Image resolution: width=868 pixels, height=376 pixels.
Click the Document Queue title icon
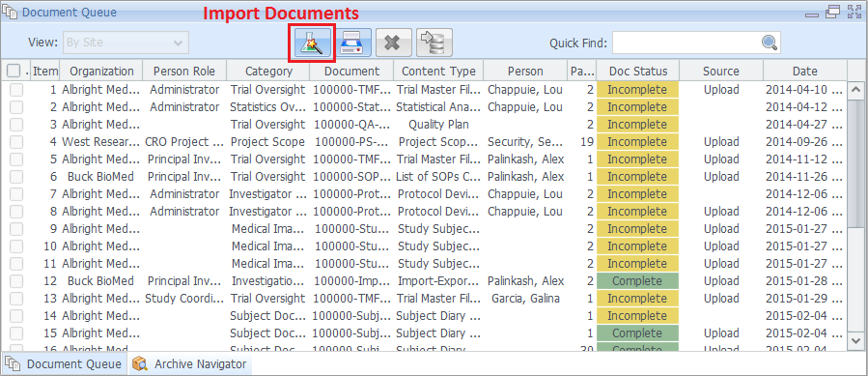click(10, 12)
